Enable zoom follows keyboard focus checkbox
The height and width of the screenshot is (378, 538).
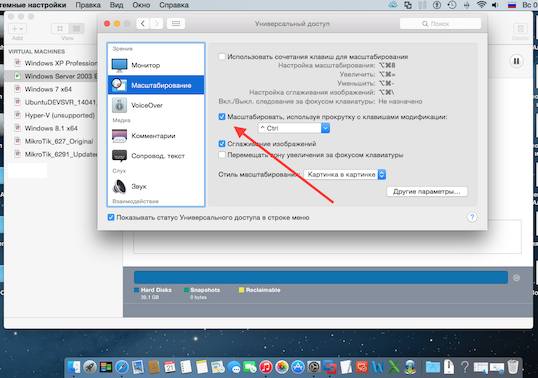click(222, 155)
